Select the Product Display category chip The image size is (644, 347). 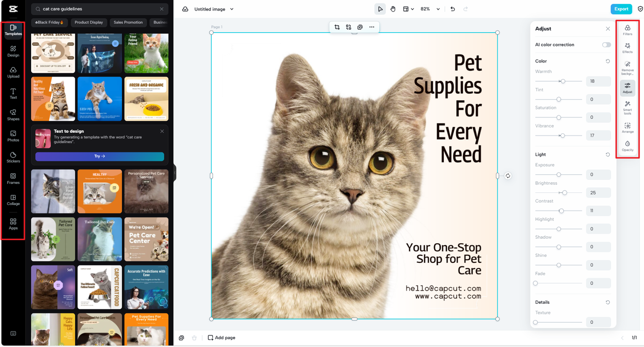[89, 22]
